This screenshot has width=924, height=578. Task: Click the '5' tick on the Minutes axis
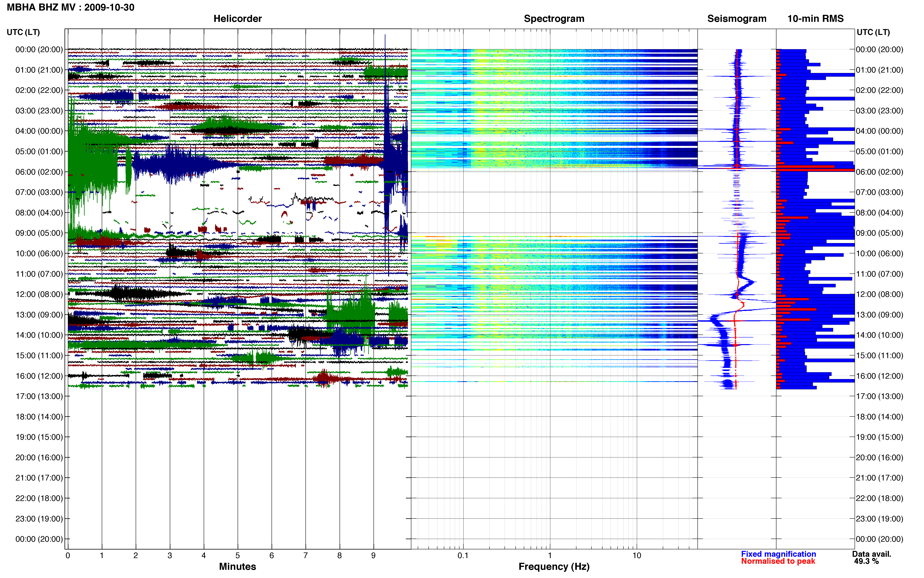pyautogui.click(x=238, y=555)
